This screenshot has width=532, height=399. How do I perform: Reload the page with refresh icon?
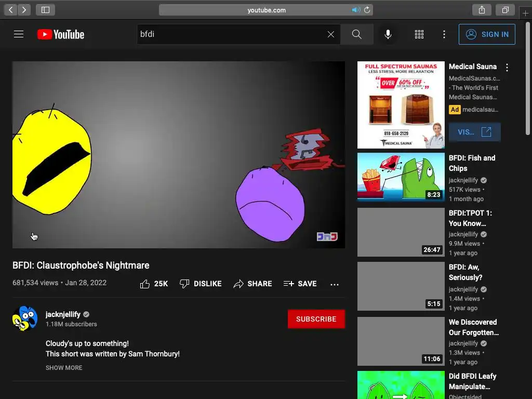(367, 10)
